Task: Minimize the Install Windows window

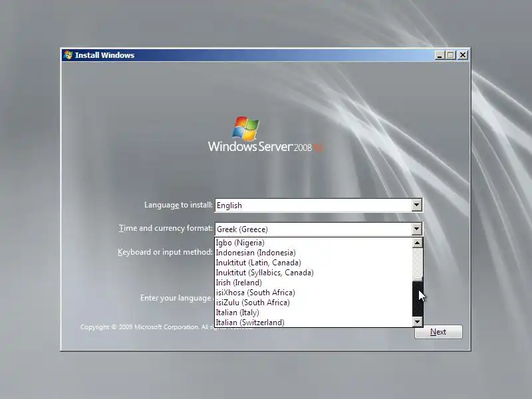Action: 440,55
